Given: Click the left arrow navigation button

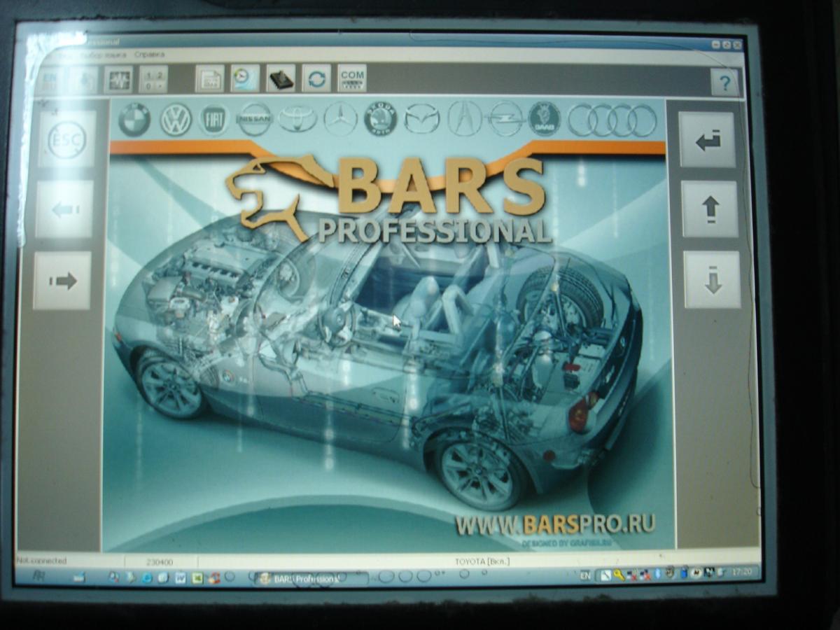Looking at the screenshot, I should [64, 209].
